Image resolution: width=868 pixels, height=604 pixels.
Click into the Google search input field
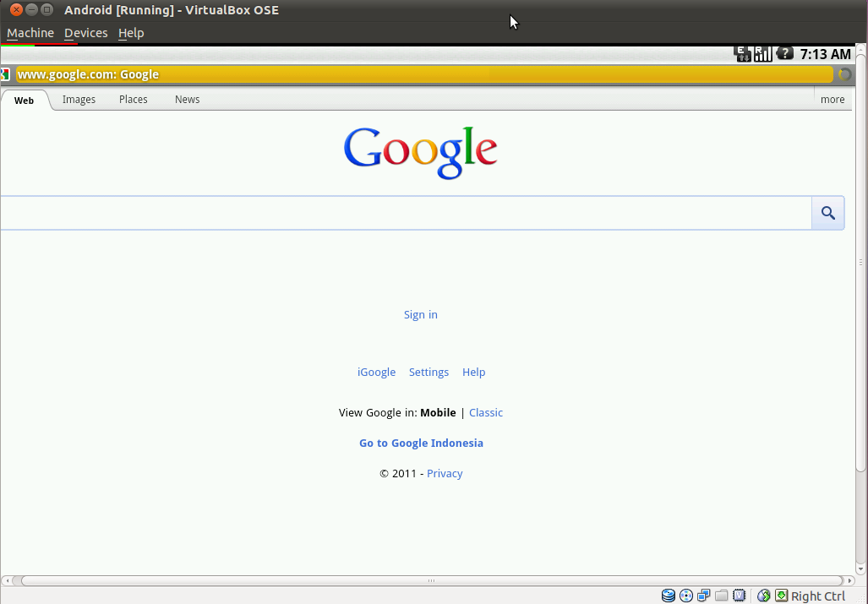click(406, 212)
